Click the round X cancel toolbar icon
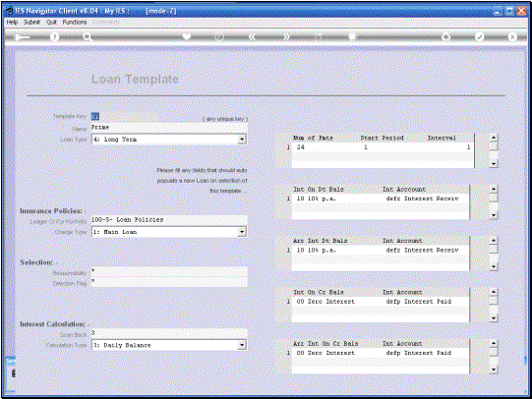This screenshot has height=399, width=532. [x=512, y=37]
